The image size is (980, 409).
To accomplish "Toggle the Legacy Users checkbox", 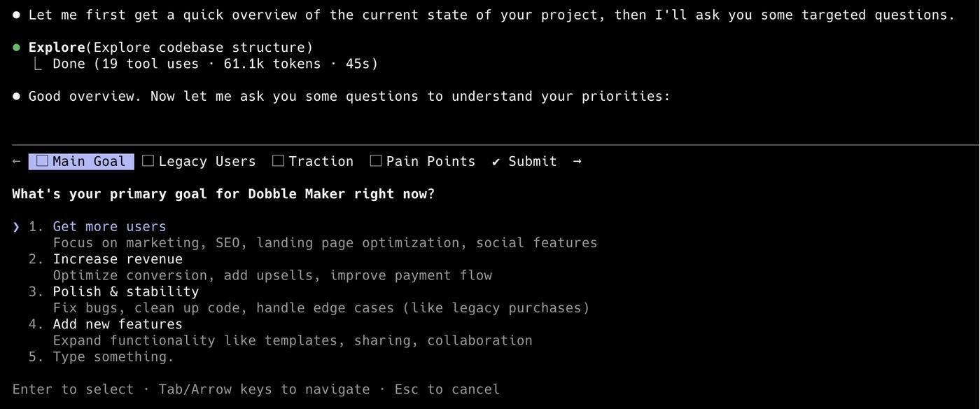I will click(x=148, y=161).
